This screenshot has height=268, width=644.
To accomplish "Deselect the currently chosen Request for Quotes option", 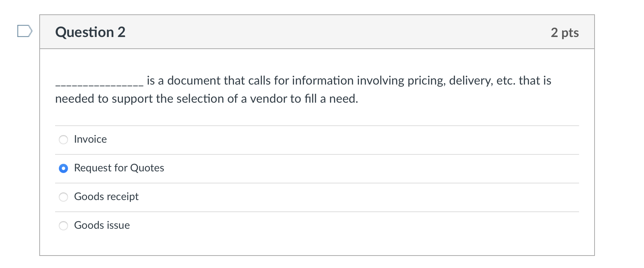I will click(63, 168).
